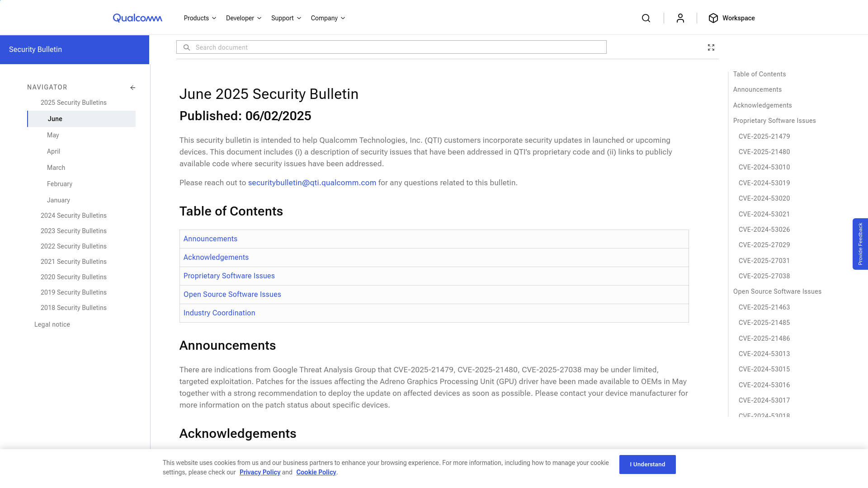
Task: Accept cookies with I Understand
Action: (x=647, y=465)
